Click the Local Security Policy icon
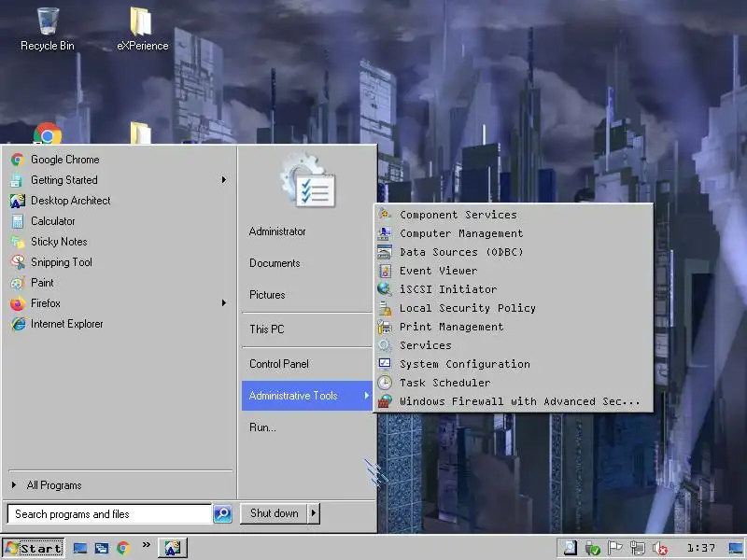 [385, 308]
